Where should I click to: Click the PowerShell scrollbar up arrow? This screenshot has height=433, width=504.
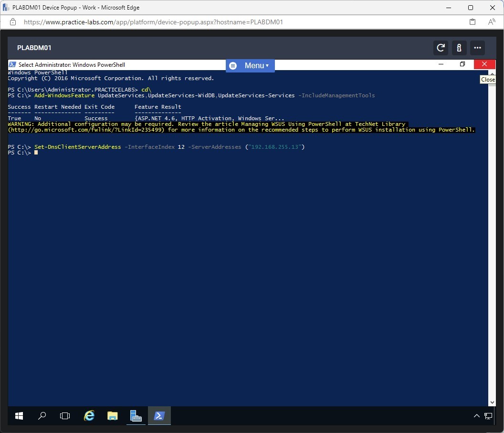(492, 73)
